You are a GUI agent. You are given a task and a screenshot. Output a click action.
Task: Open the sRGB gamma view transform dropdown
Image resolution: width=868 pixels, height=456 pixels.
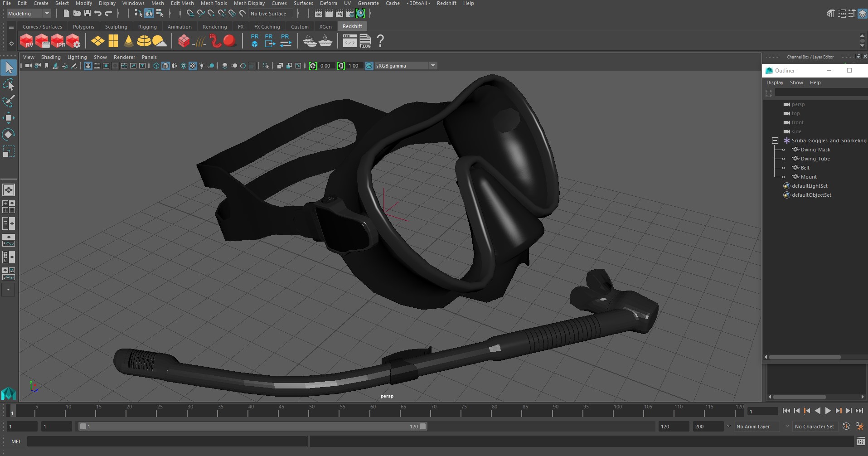tap(405, 66)
